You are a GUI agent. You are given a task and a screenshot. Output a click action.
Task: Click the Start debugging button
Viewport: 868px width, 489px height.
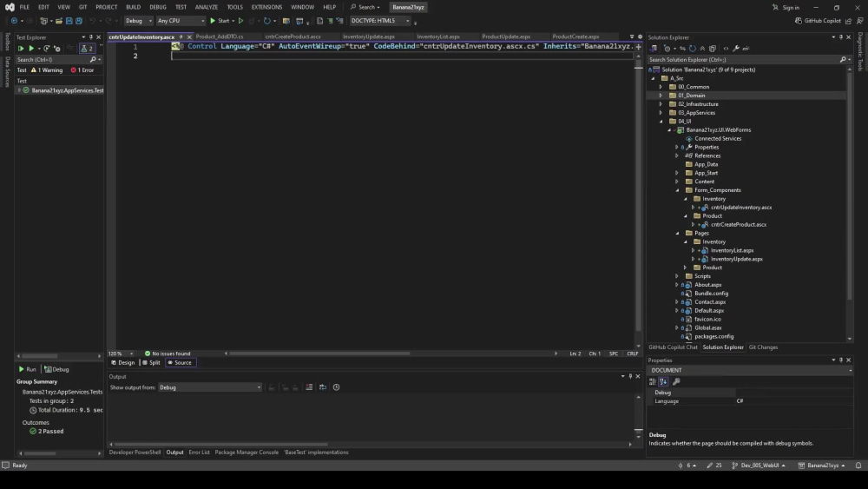tap(220, 21)
